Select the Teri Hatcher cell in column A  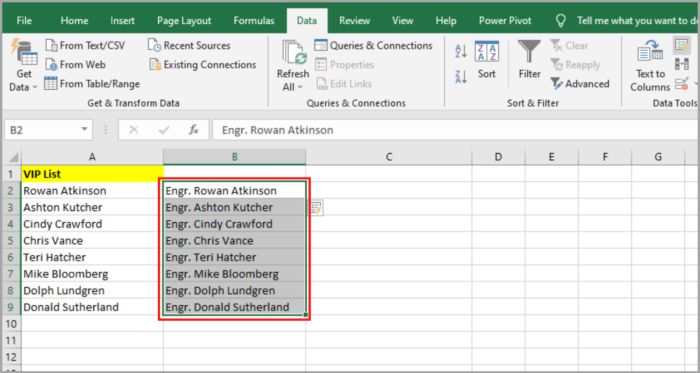tap(92, 257)
